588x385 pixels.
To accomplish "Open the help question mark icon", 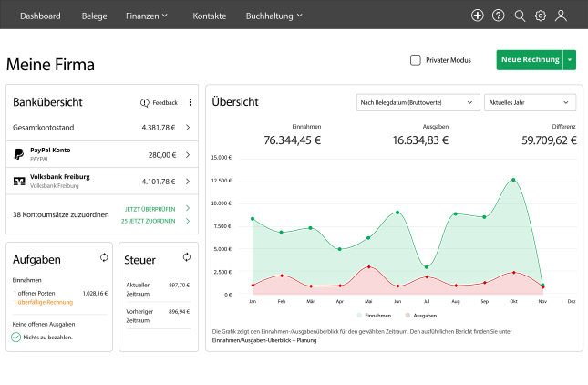I will (499, 16).
